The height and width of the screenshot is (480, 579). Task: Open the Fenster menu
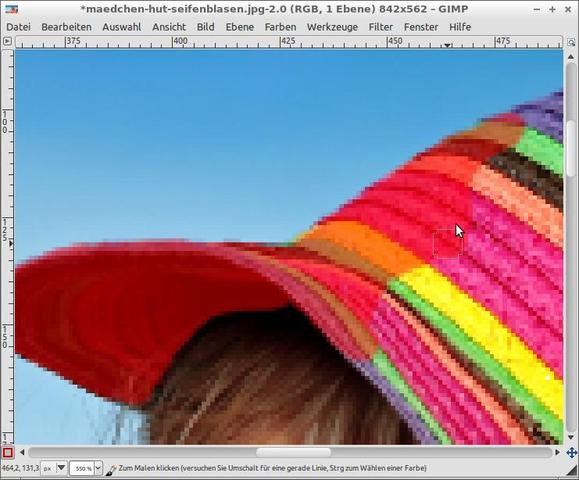point(421,27)
